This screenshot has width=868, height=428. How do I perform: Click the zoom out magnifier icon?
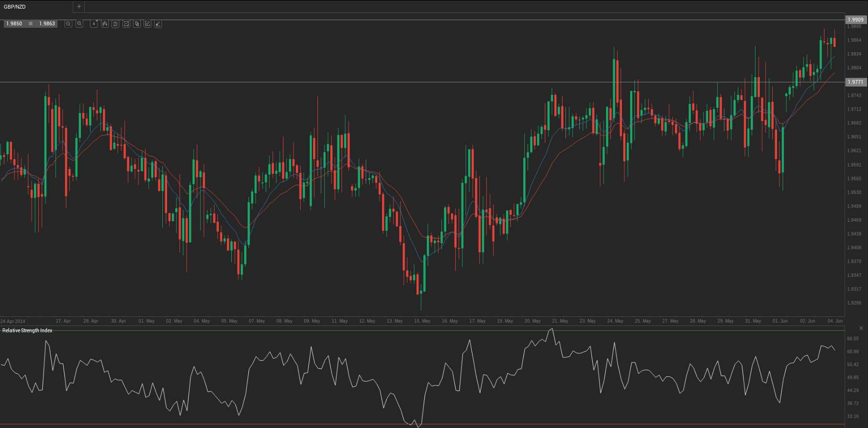(68, 24)
